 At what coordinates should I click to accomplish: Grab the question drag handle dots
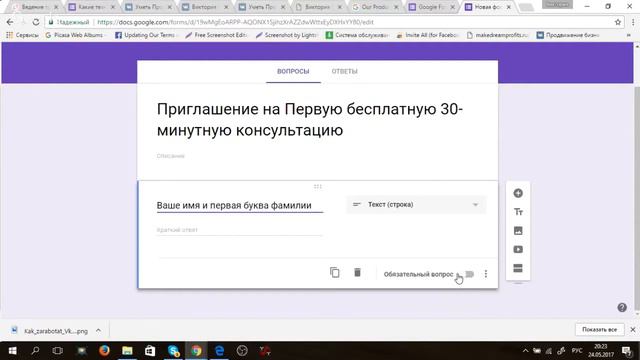tap(318, 187)
